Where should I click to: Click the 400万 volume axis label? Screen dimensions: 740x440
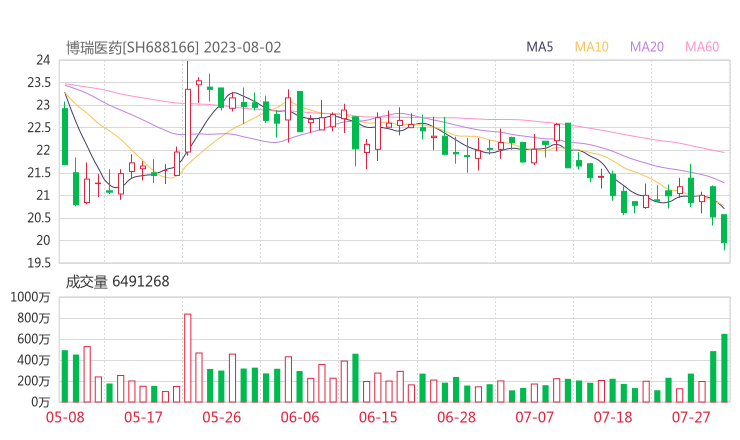[x=34, y=361]
